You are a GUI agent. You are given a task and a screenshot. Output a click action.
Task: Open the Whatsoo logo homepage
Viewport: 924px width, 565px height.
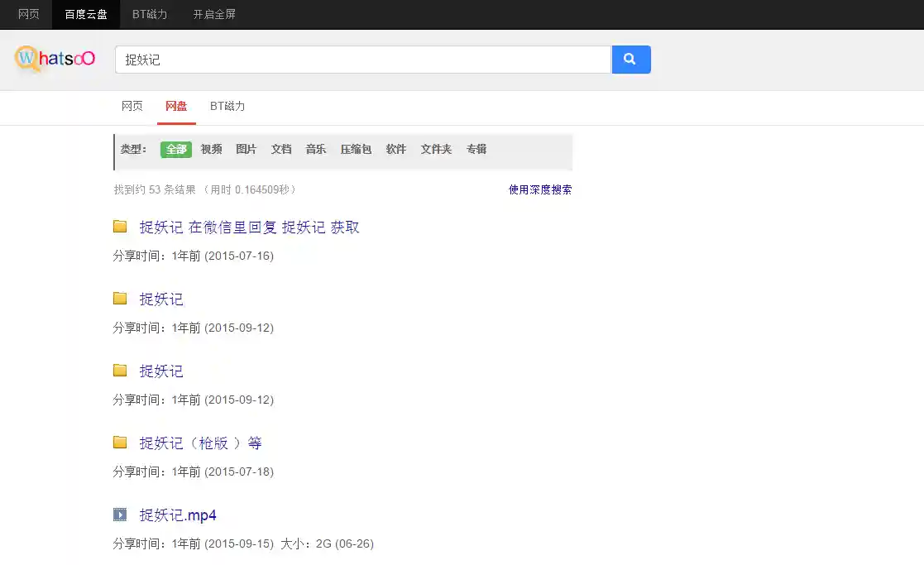click(55, 59)
